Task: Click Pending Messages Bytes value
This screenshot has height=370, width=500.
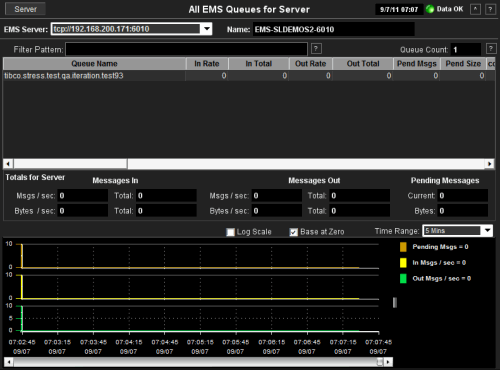Action: tap(463, 211)
